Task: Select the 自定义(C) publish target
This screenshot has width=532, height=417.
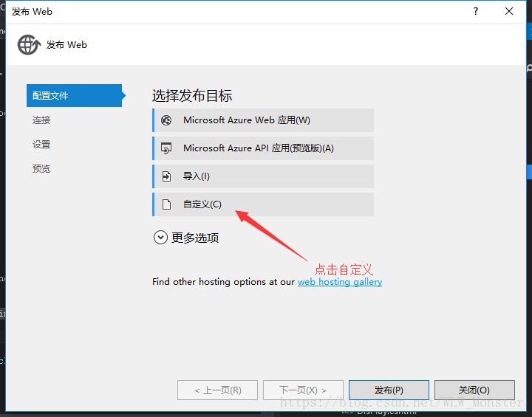Action: [263, 204]
